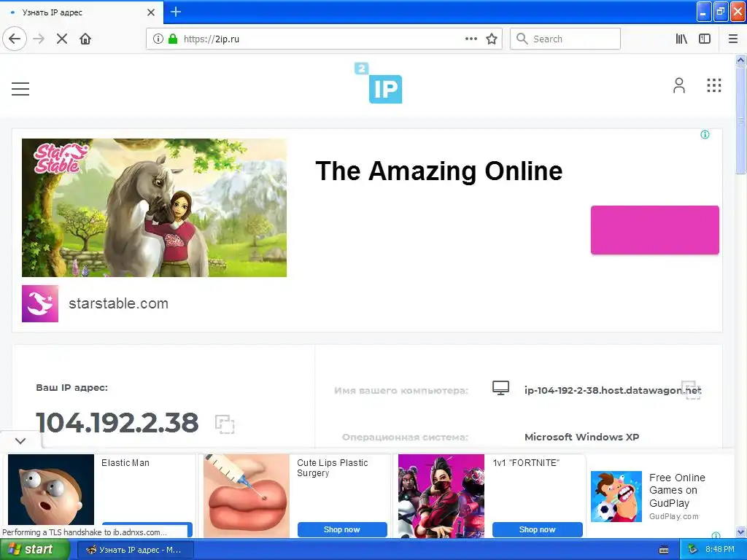Click the 2ip.ru URL address field
747x560 pixels.
coord(324,39)
